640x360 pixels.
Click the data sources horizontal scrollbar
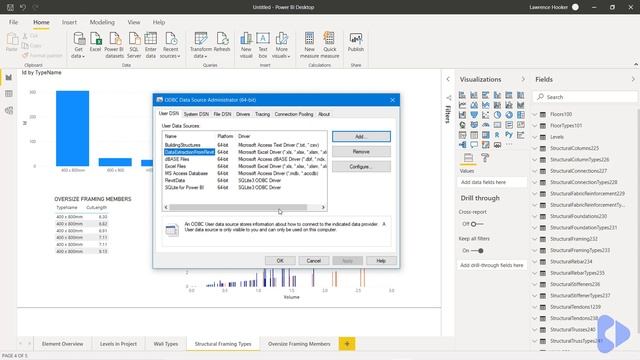tap(238, 207)
